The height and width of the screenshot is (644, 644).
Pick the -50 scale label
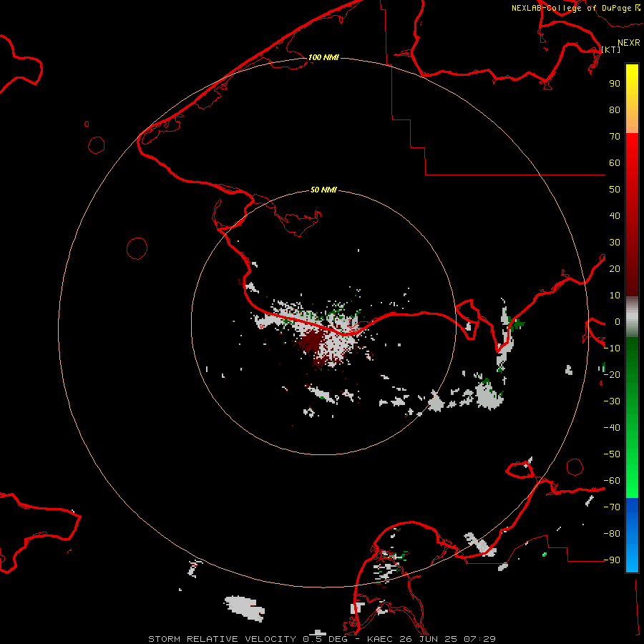coord(612,454)
